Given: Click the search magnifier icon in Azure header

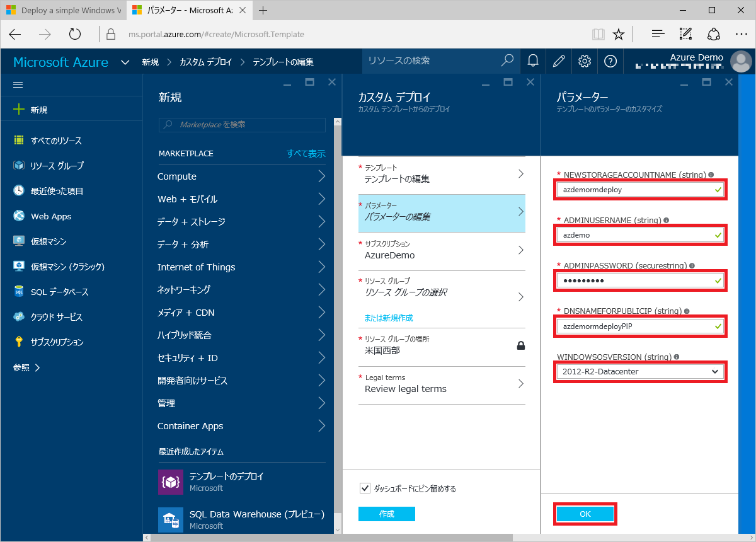Looking at the screenshot, I should (507, 61).
